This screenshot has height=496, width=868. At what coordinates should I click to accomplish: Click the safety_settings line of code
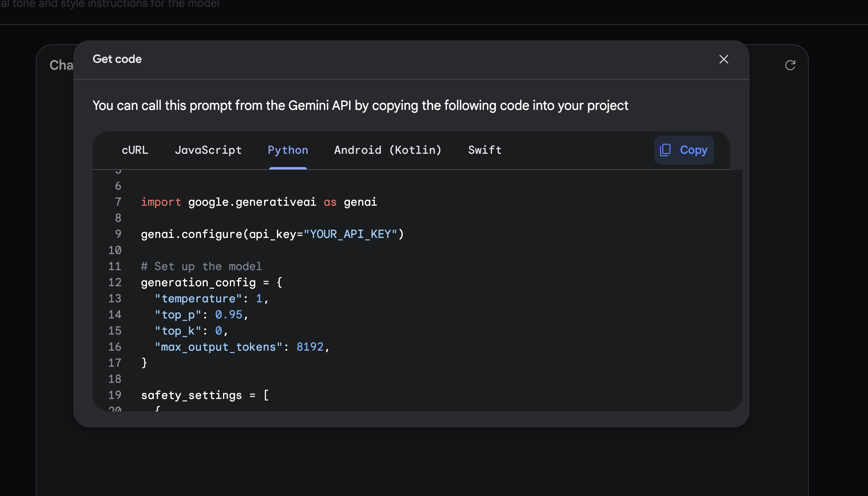pyautogui.click(x=205, y=395)
